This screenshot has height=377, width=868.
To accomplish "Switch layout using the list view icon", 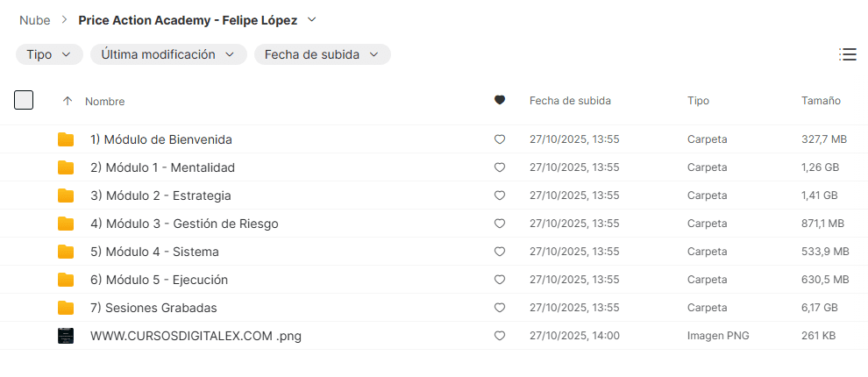I will pyautogui.click(x=847, y=54).
